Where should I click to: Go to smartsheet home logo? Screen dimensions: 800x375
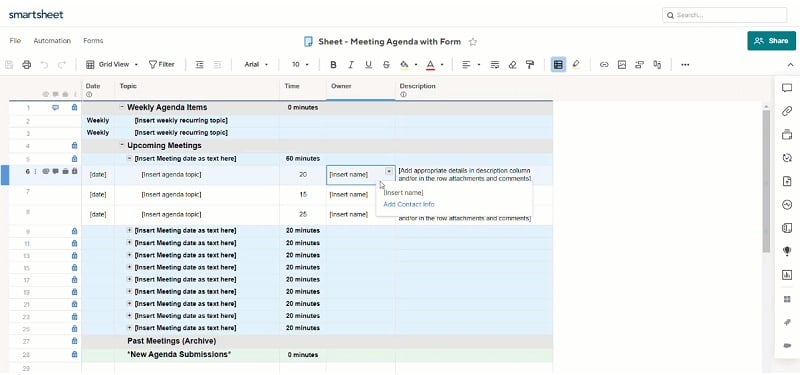(x=36, y=14)
